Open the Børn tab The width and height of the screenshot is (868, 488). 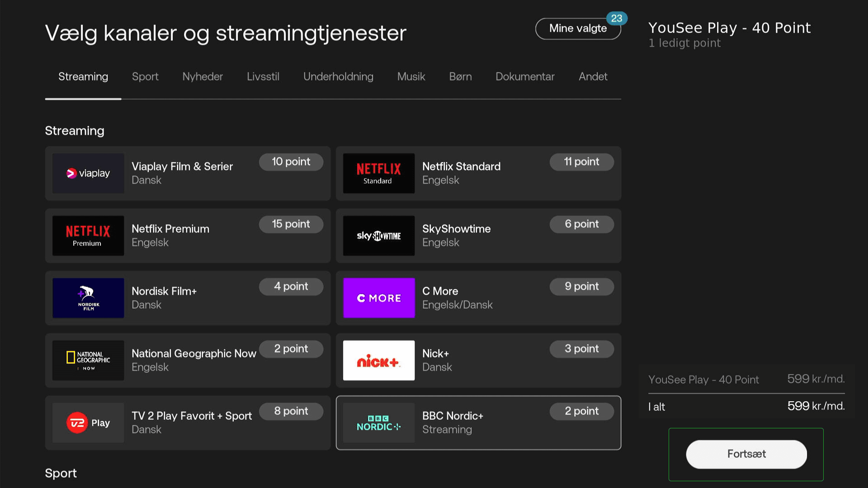(460, 77)
